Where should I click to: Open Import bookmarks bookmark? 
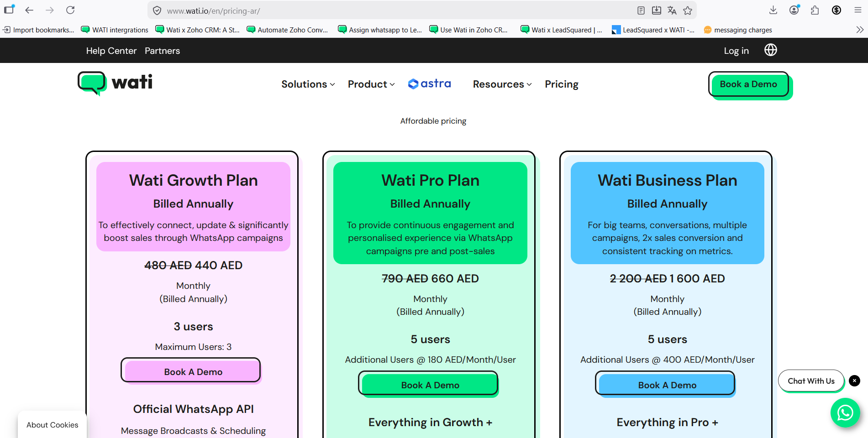coord(39,30)
